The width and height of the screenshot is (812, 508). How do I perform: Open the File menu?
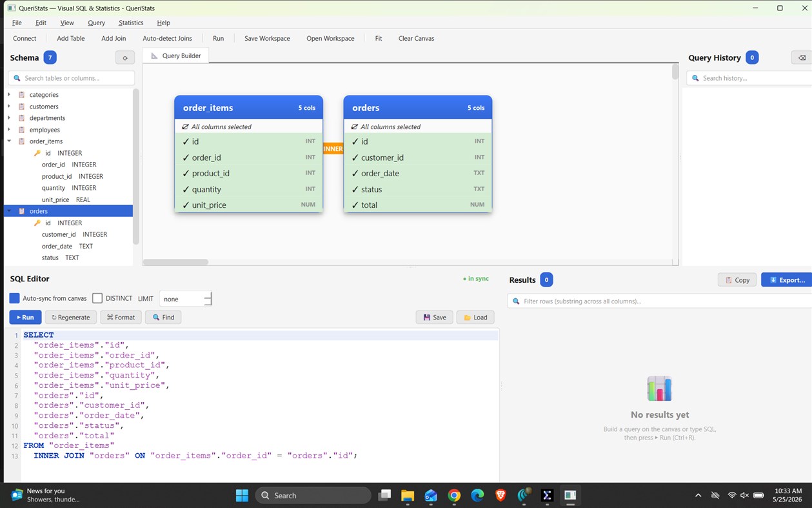point(17,23)
